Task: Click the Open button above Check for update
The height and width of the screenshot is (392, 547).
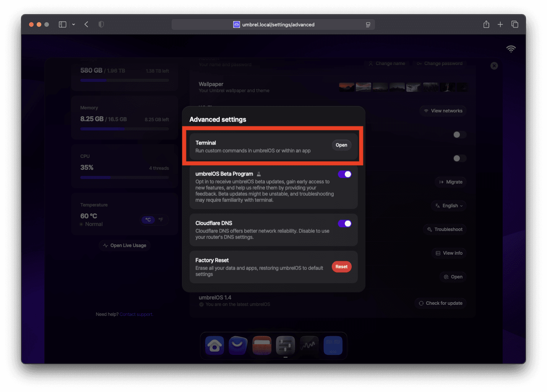Action: click(453, 277)
